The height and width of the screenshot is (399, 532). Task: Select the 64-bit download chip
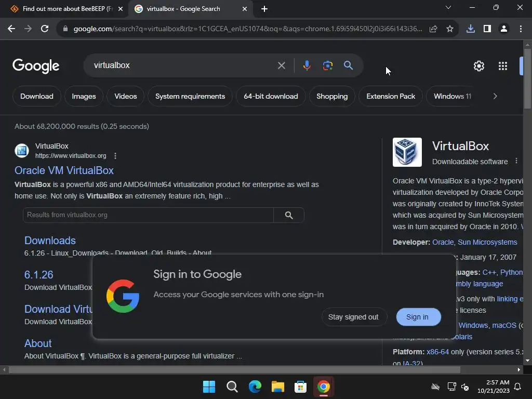271,96
